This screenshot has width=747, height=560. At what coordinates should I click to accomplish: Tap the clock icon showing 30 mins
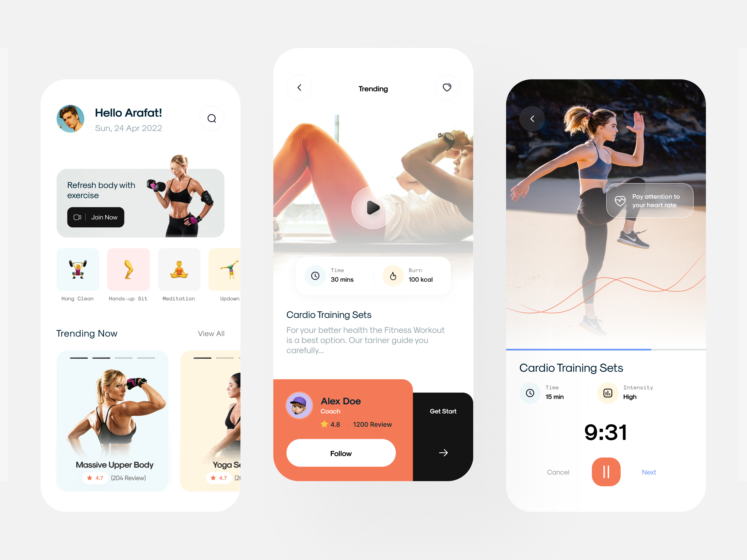click(x=315, y=275)
